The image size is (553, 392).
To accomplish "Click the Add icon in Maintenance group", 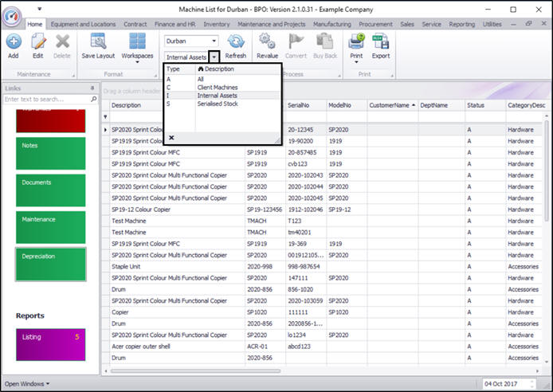I will pyautogui.click(x=13, y=42).
